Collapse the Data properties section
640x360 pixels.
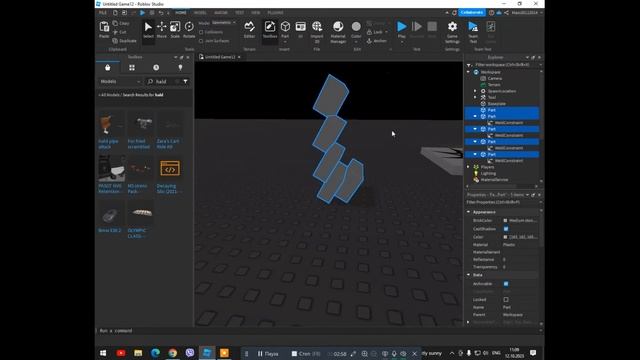pyautogui.click(x=469, y=275)
